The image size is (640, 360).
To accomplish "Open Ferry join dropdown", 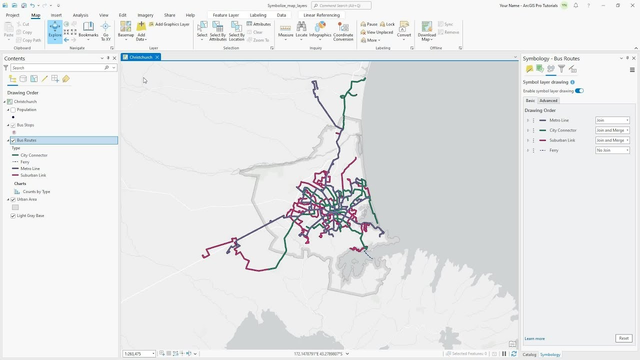I will 612,150.
